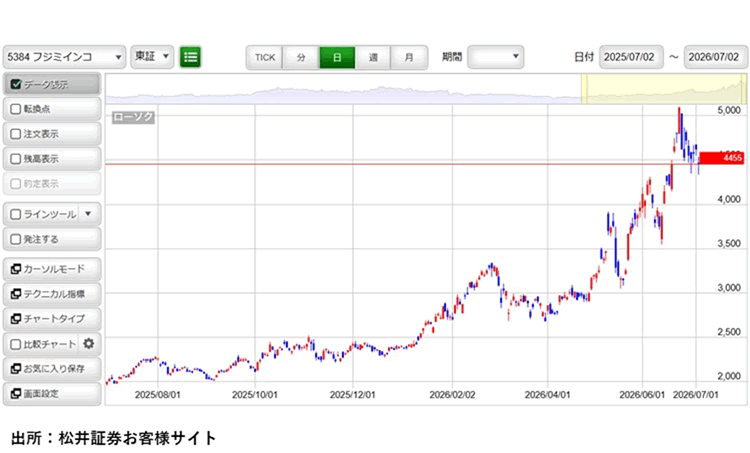Click the green list view icon
Image resolution: width=750 pixels, height=453 pixels.
(x=190, y=57)
